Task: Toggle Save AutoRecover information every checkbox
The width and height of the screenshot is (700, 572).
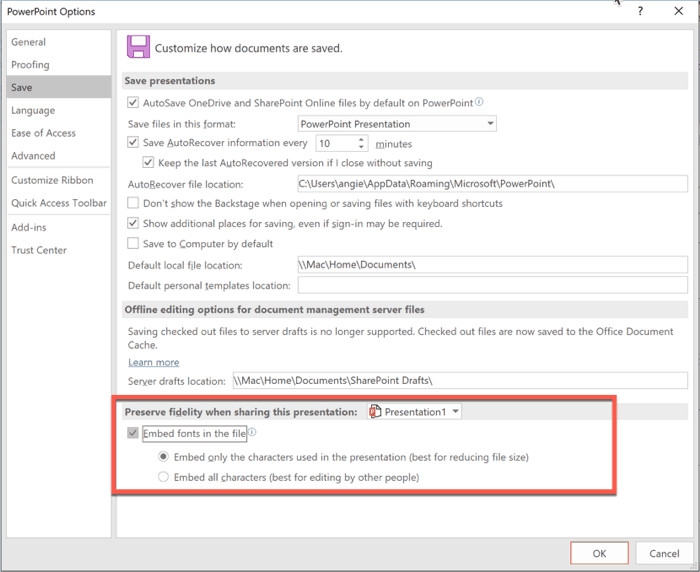Action: 133,142
